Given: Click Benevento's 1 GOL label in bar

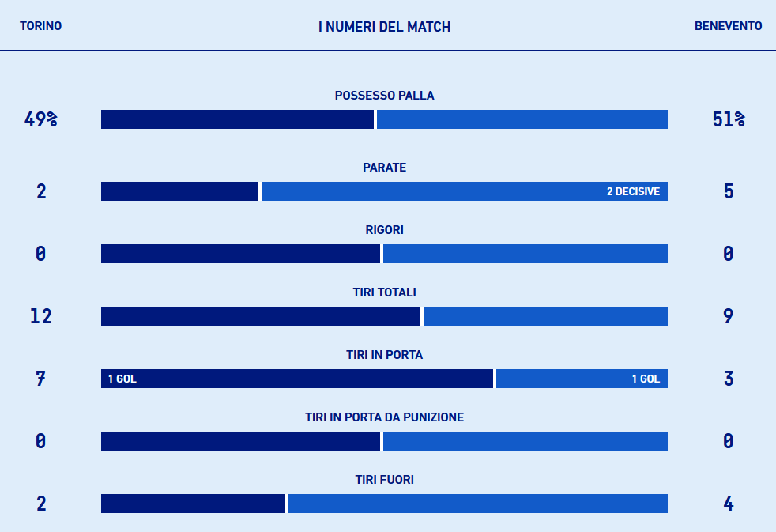Looking at the screenshot, I should point(645,379).
